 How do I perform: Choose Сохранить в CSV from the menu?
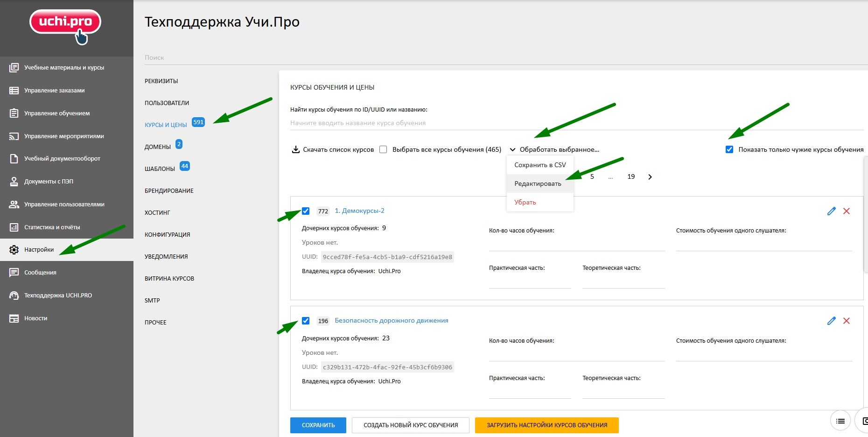coord(540,165)
